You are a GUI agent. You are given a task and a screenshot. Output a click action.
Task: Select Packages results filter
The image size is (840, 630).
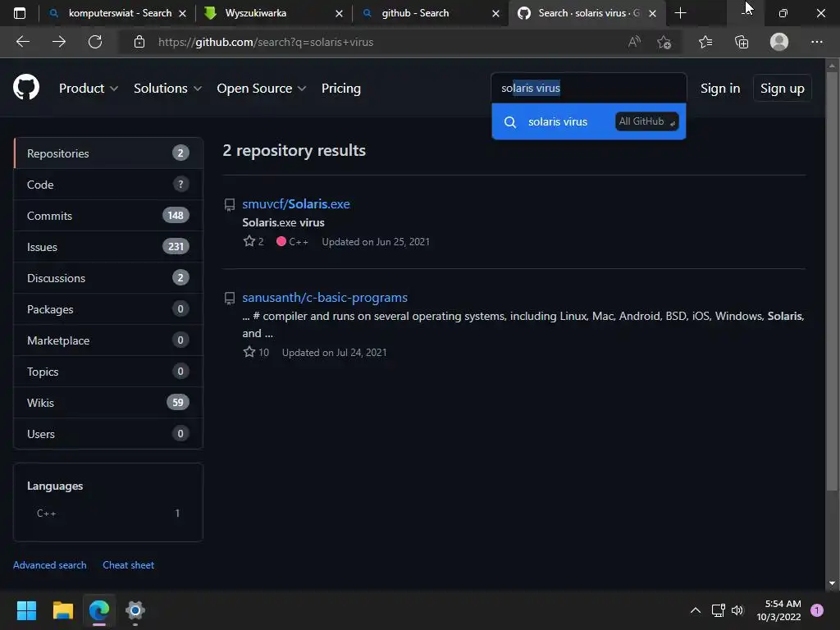(107, 309)
